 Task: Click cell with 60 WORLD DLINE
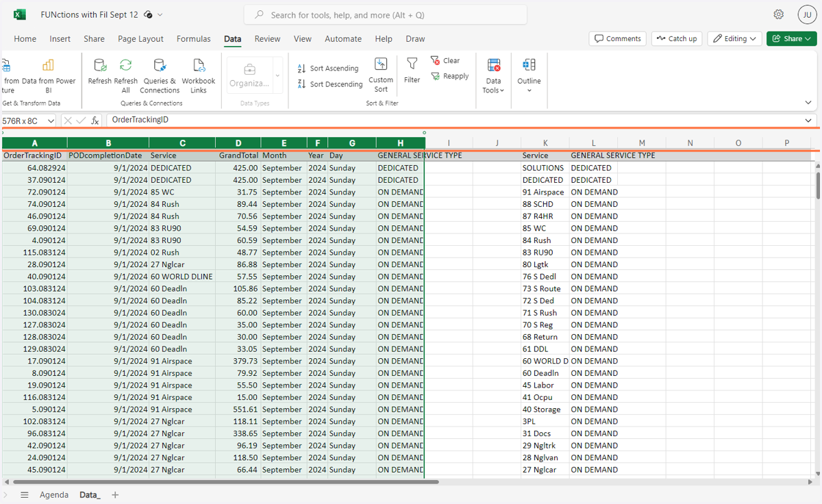click(x=182, y=277)
